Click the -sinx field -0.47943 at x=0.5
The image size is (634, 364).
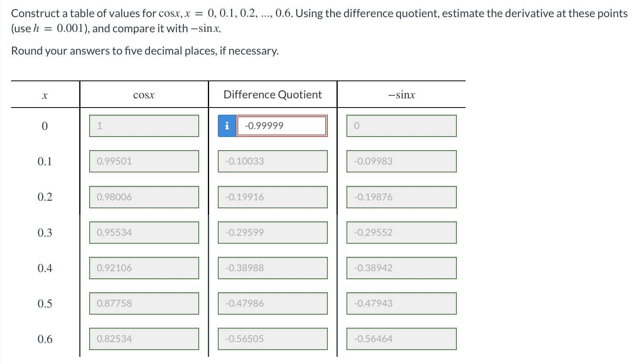401,303
